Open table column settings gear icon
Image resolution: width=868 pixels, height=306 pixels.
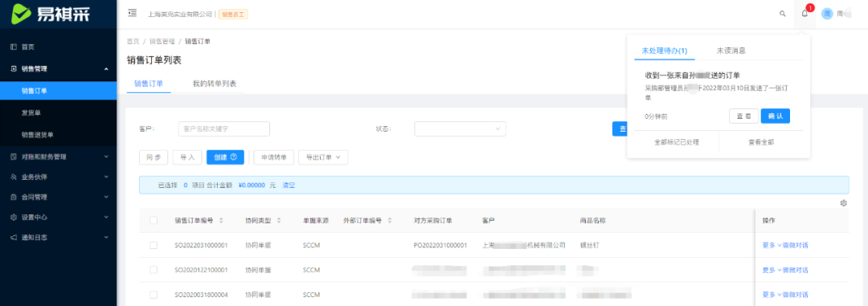[844, 203]
